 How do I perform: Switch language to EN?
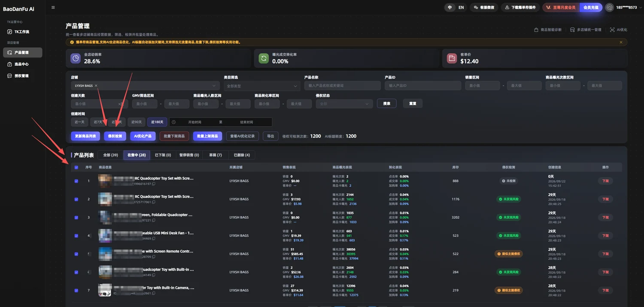461,7
